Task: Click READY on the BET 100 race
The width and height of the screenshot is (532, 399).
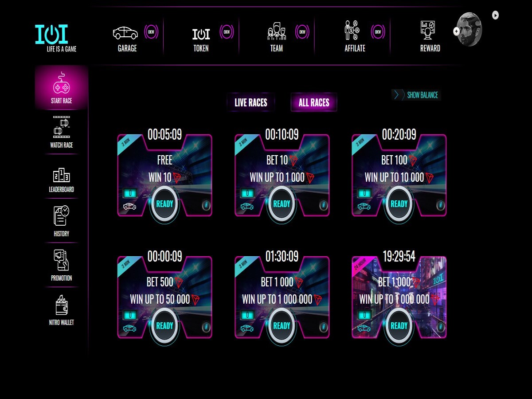Action: tap(399, 204)
